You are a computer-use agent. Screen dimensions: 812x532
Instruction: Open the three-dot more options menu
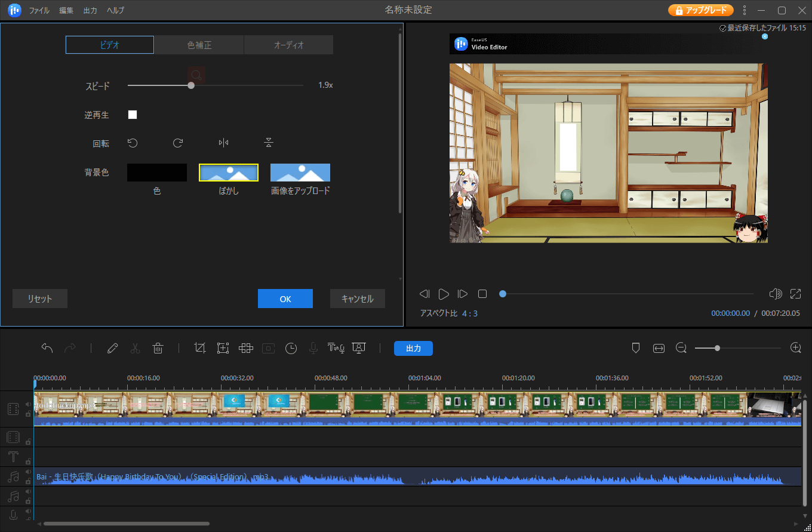point(745,10)
